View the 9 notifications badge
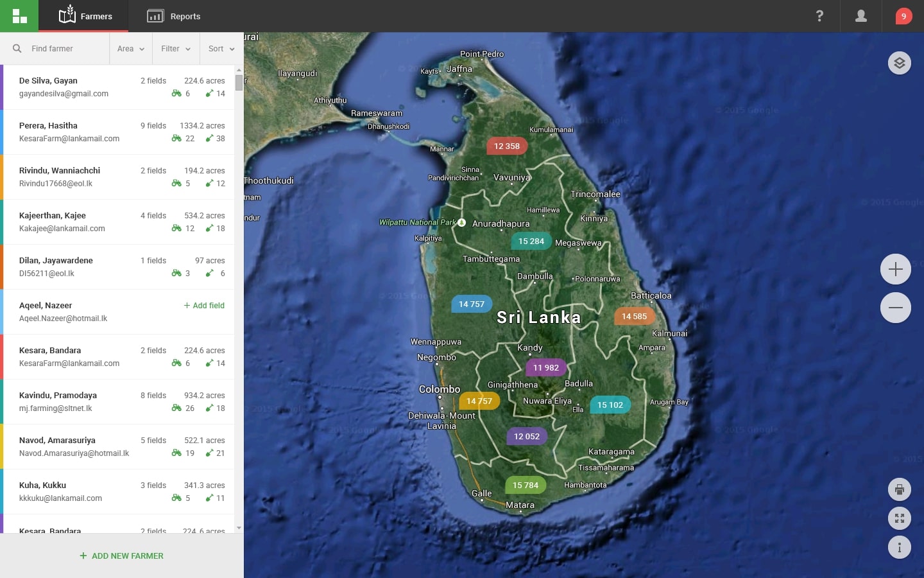This screenshot has width=924, height=578. click(x=903, y=16)
